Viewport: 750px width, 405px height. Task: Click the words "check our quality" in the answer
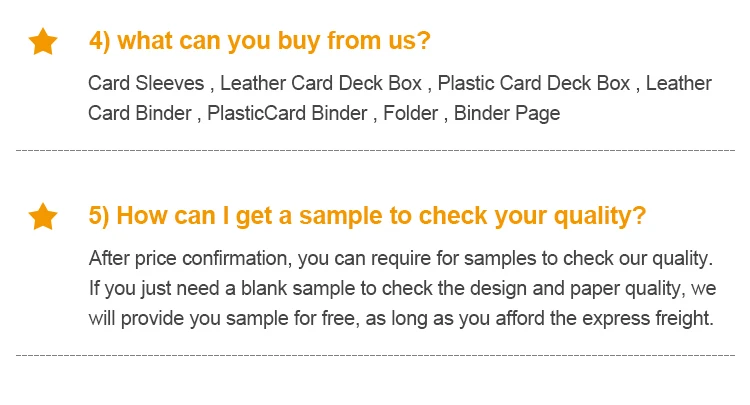click(643, 258)
